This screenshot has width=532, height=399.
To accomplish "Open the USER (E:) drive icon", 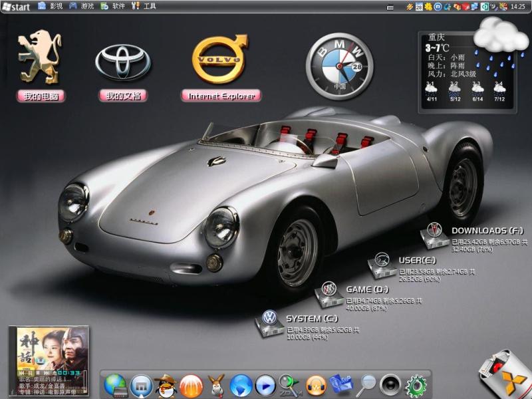I will [382, 263].
